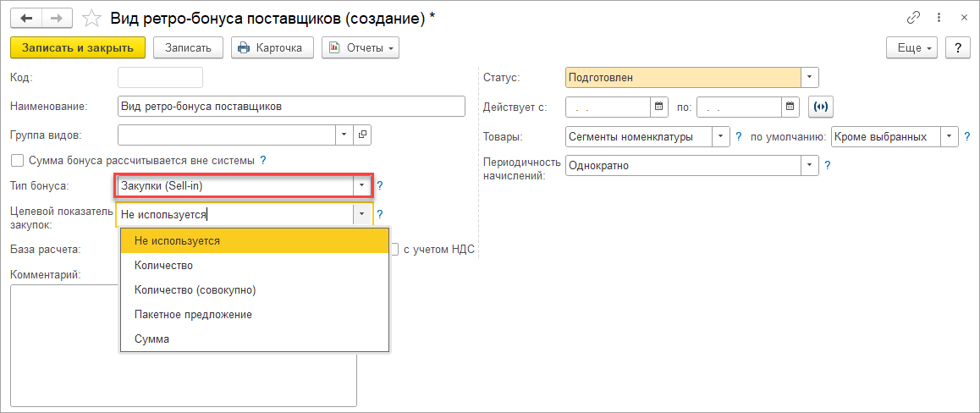Open the three-dot options menu

pyautogui.click(x=939, y=17)
